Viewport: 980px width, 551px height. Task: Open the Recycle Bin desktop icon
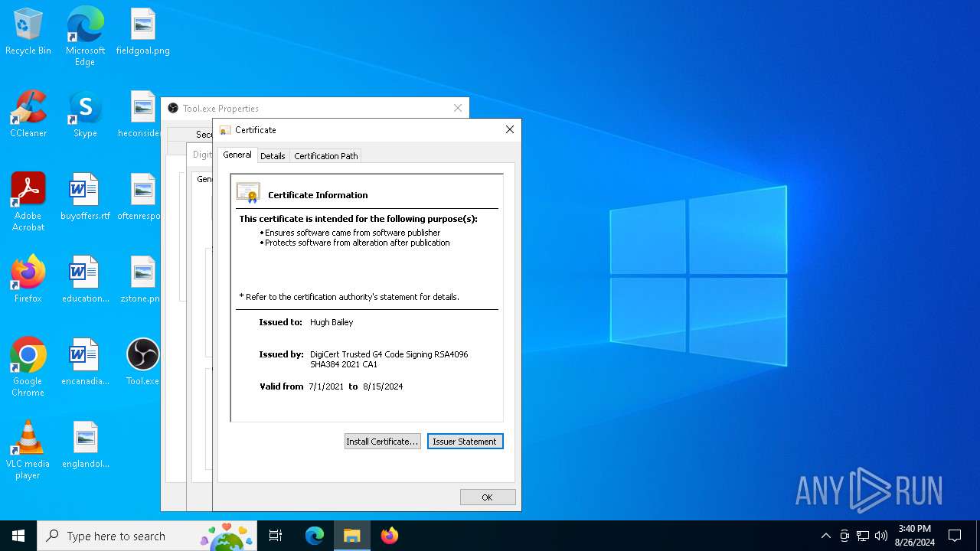[28, 32]
